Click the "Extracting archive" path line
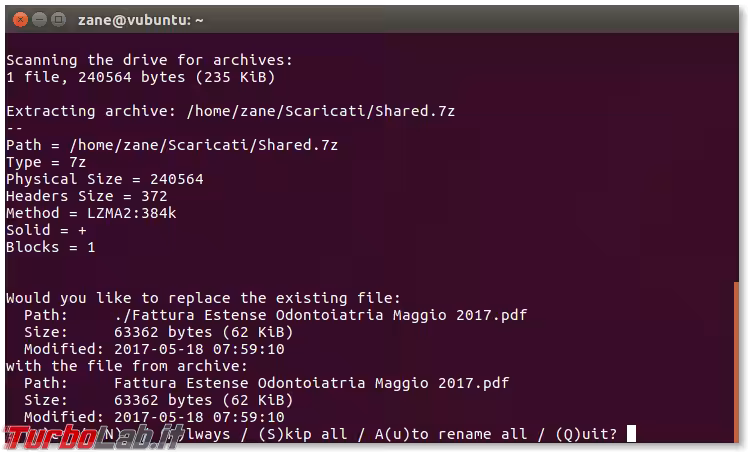 tap(230, 111)
